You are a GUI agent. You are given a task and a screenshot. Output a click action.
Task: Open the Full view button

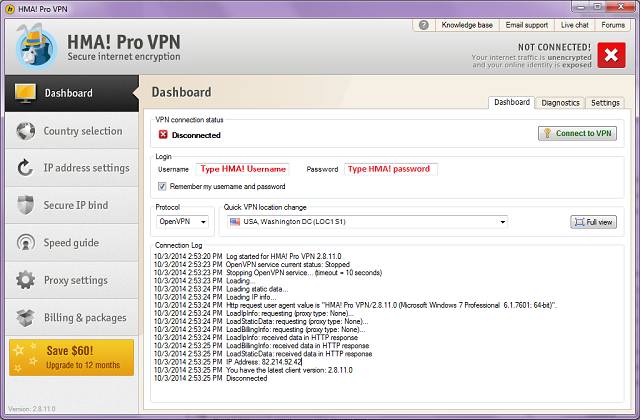point(592,222)
